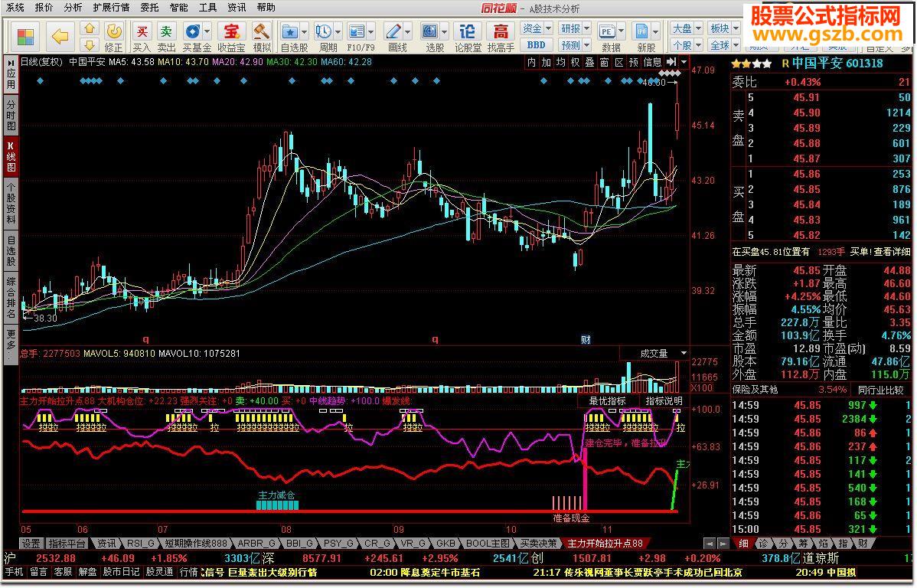Toggle the 内 chart option

[531, 62]
